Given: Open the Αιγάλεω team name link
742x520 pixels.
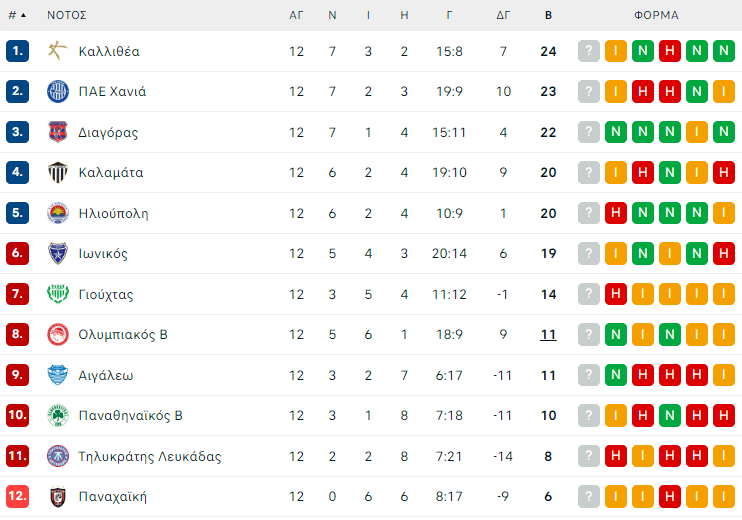Looking at the screenshot, I should coord(106,375).
